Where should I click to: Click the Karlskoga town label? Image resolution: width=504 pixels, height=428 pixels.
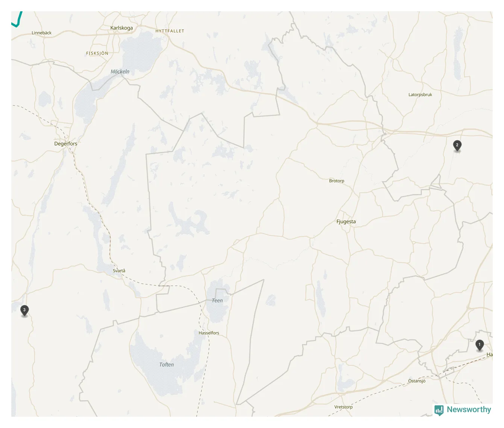pos(121,28)
